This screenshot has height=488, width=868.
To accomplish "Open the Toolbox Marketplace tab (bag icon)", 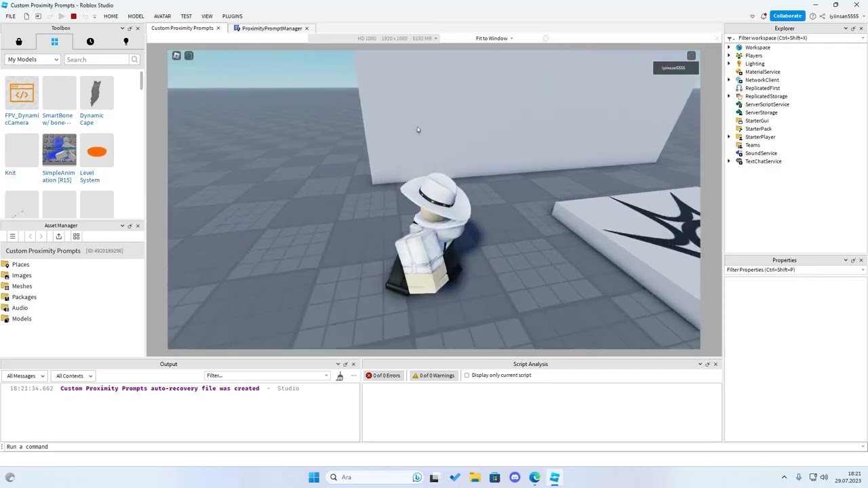I will point(19,42).
